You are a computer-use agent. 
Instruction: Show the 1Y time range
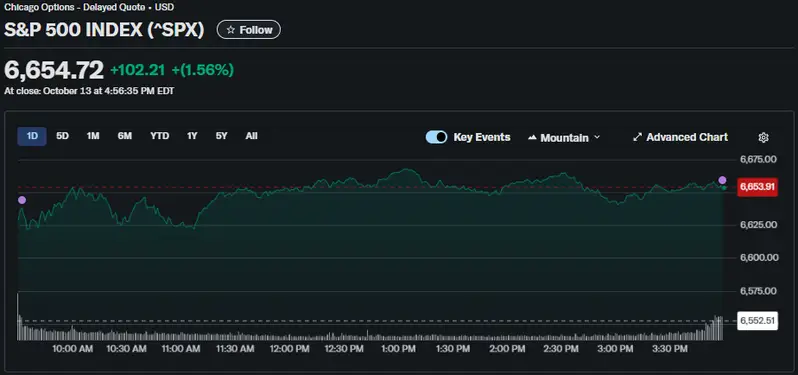pos(192,136)
